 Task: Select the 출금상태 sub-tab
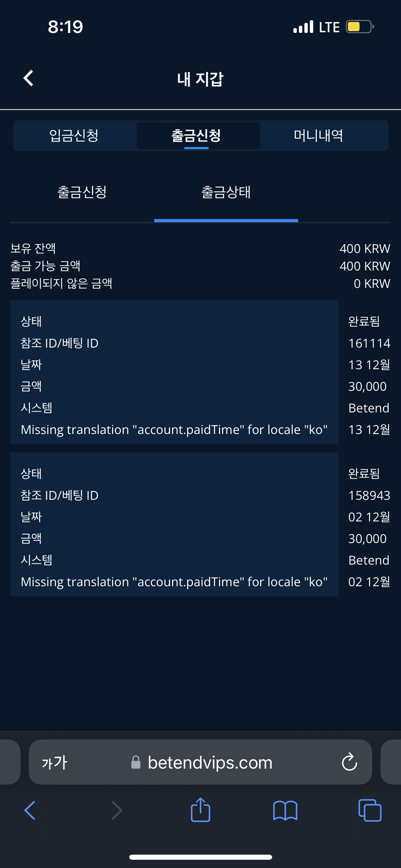(226, 192)
